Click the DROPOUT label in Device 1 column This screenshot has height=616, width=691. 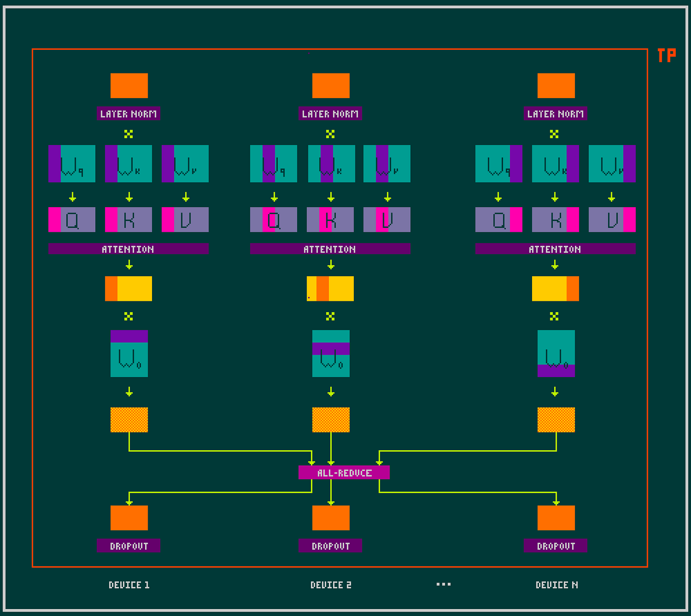point(129,545)
